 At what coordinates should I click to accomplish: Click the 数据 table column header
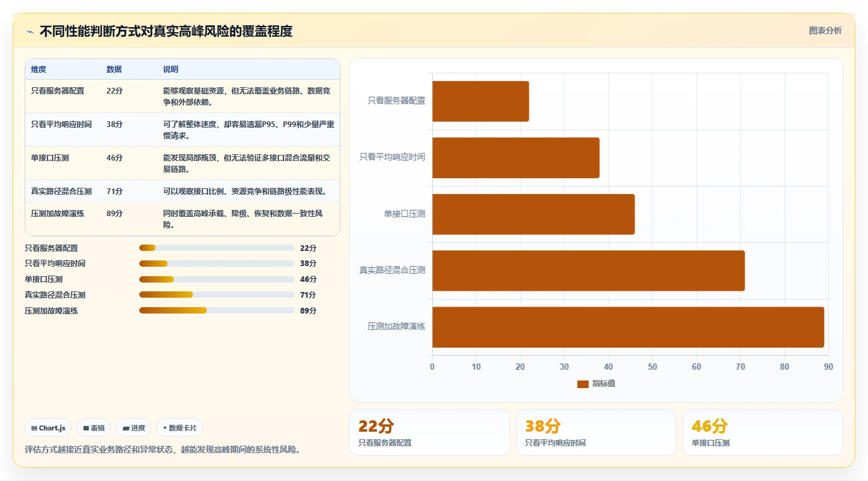(114, 70)
